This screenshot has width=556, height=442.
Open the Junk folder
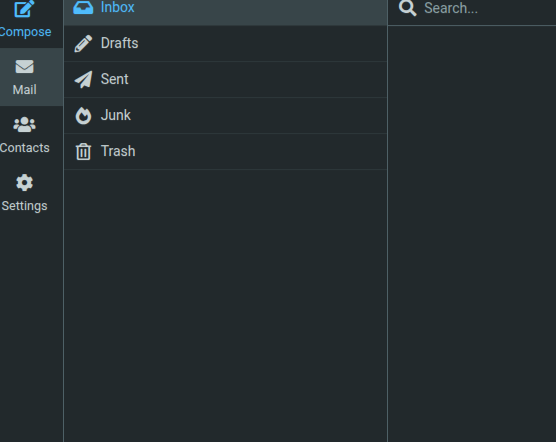tap(225, 116)
